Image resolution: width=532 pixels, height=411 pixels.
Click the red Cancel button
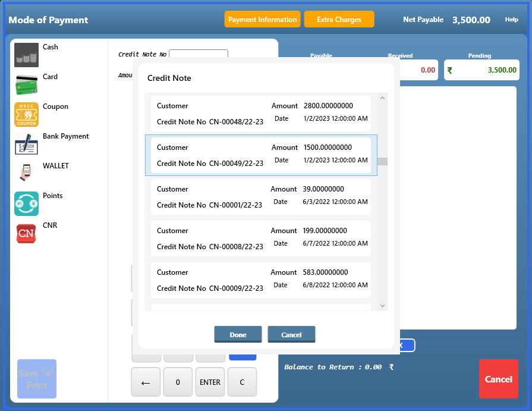(498, 379)
